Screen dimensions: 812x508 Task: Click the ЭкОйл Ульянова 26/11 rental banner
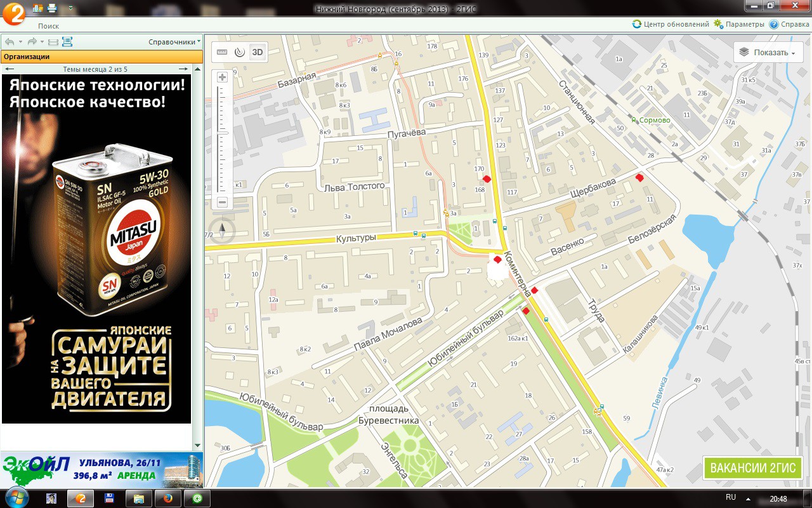point(101,469)
